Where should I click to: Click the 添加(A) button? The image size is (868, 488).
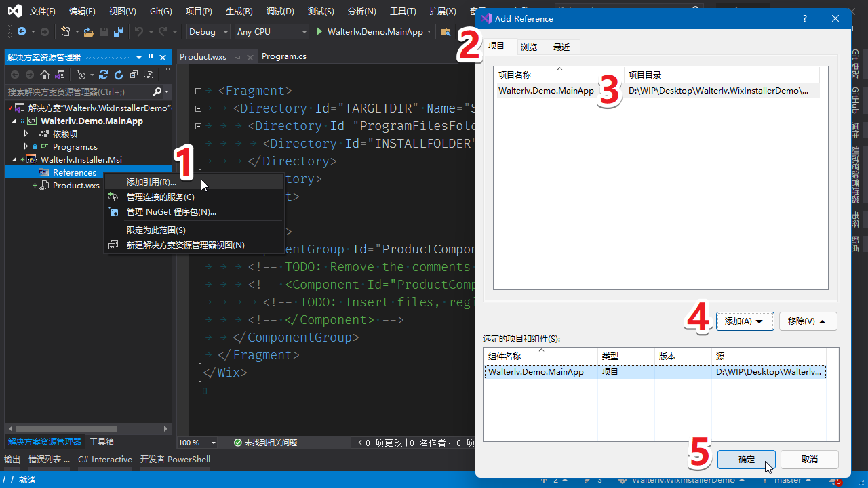(745, 321)
